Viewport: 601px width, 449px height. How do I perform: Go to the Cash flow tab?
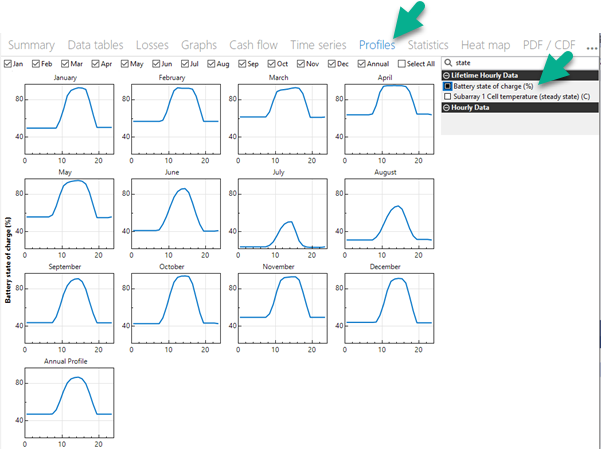(x=254, y=45)
